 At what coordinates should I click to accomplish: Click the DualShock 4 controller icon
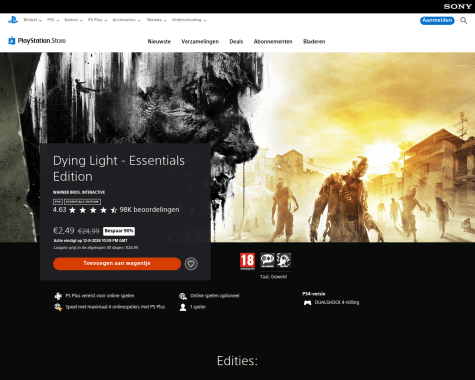(x=307, y=303)
